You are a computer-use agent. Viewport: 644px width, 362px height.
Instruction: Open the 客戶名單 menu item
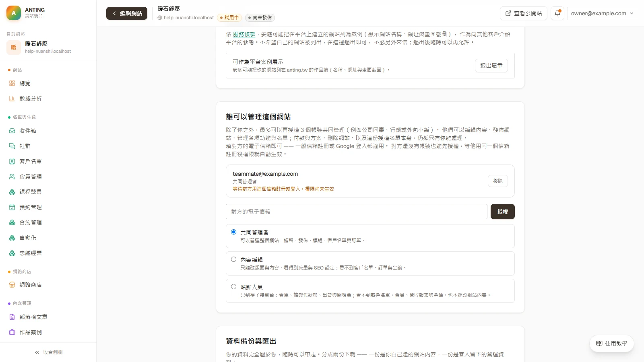[x=48, y=161]
